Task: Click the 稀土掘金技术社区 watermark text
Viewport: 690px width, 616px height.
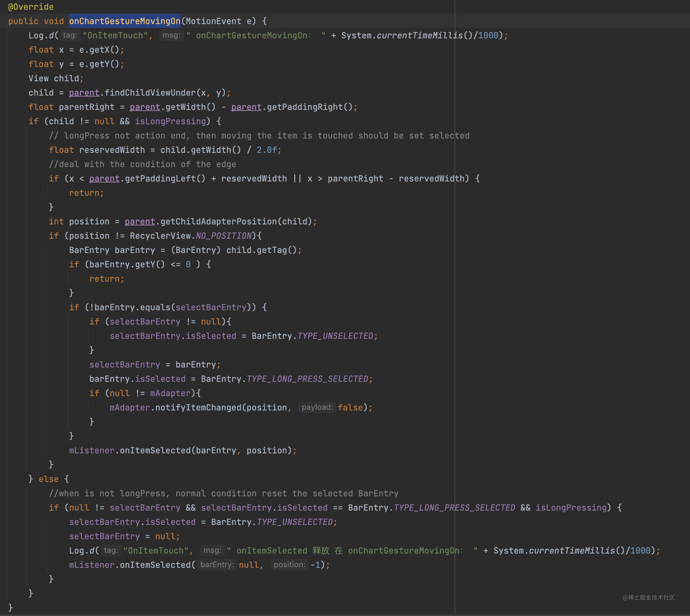Action: coord(648,598)
